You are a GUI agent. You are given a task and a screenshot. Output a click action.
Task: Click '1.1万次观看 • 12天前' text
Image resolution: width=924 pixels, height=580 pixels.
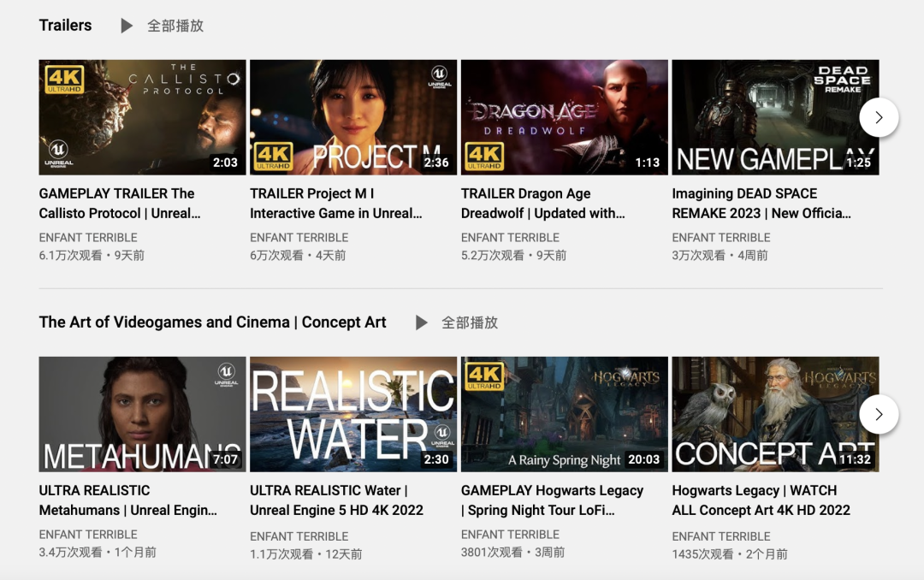tap(305, 554)
